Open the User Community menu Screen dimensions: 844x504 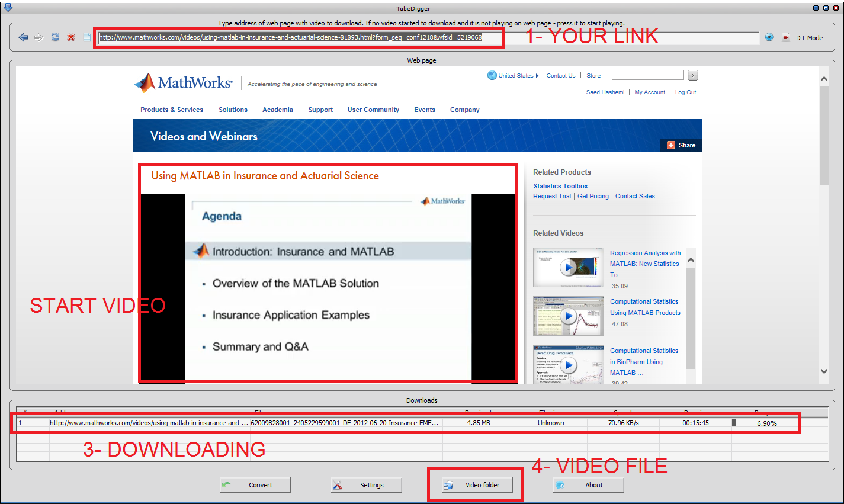[373, 110]
